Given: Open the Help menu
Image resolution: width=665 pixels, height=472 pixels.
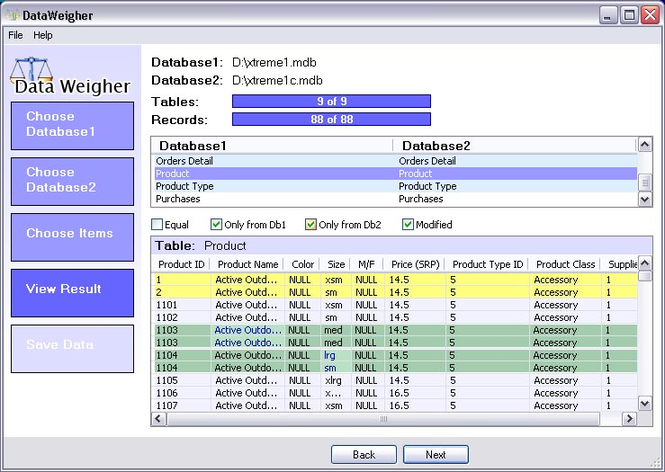Looking at the screenshot, I should tap(43, 35).
